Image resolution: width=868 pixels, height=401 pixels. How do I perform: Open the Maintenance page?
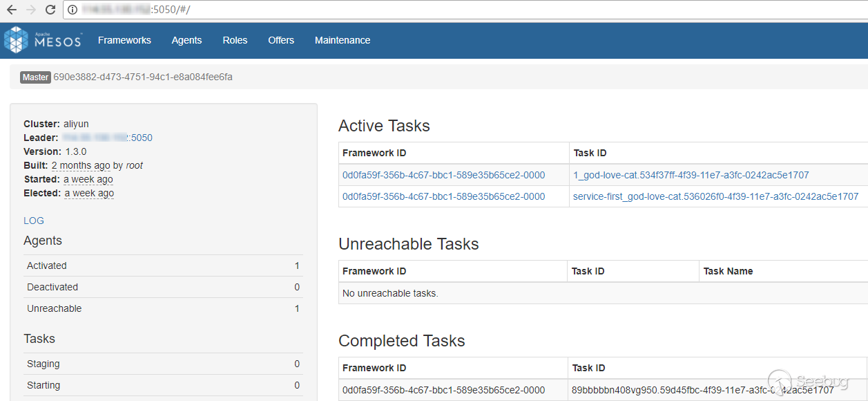tap(343, 40)
